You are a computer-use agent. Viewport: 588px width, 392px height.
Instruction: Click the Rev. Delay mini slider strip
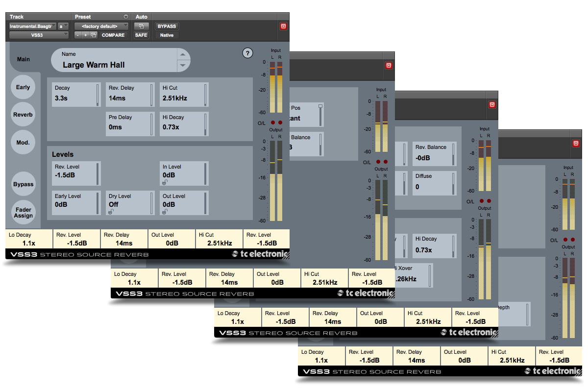tap(151, 95)
